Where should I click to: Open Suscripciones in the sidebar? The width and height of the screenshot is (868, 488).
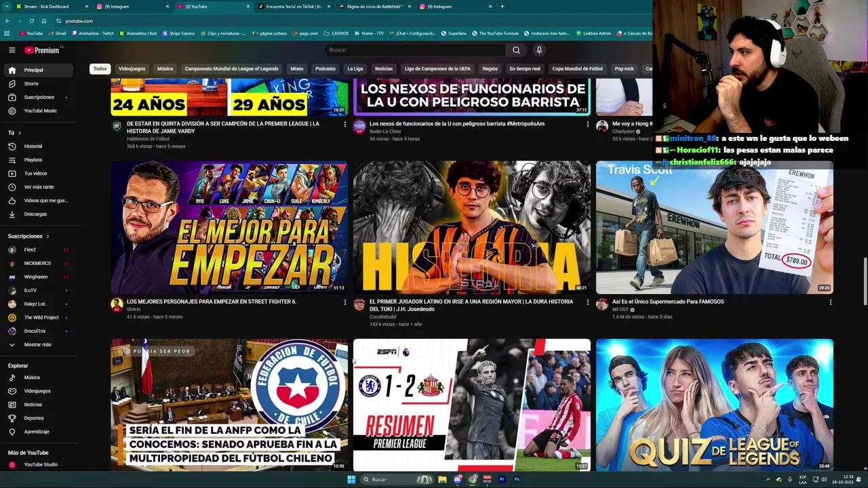39,97
